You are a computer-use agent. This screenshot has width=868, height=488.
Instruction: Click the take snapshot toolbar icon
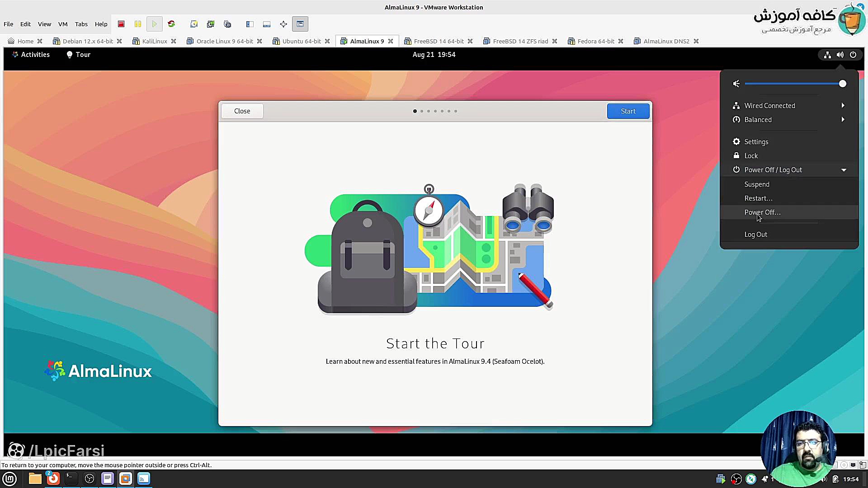click(194, 24)
